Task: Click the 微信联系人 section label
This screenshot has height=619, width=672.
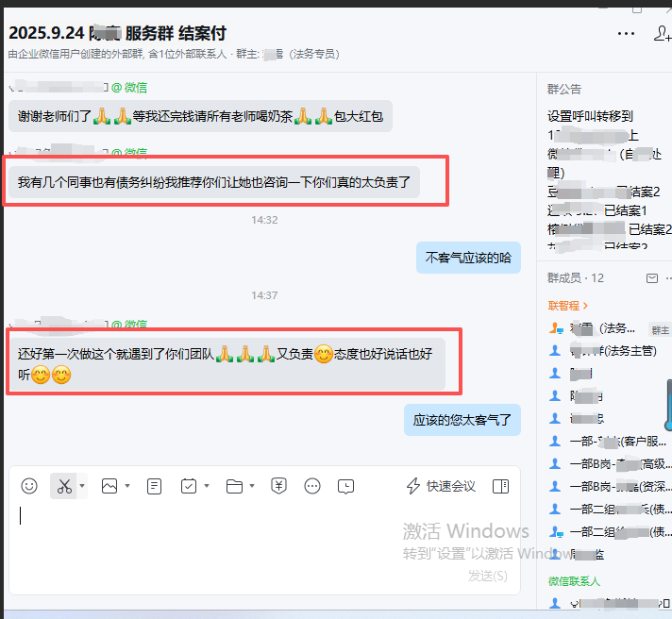Action: tap(574, 581)
